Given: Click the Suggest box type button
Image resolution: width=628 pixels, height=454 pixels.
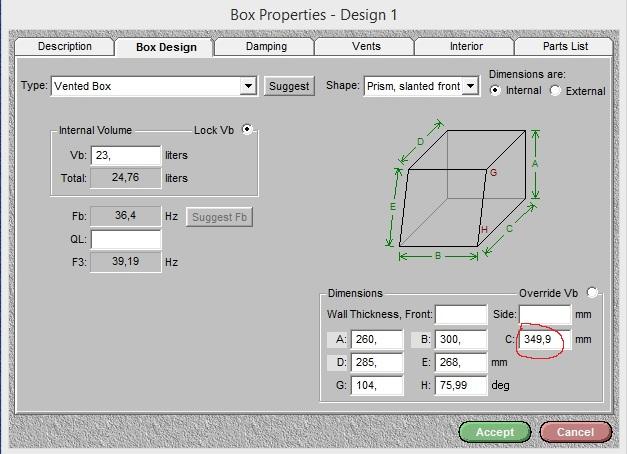Looking at the screenshot, I should pos(289,87).
